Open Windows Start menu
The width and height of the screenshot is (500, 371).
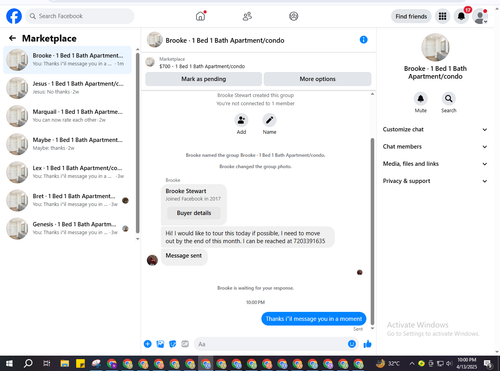[9, 363]
